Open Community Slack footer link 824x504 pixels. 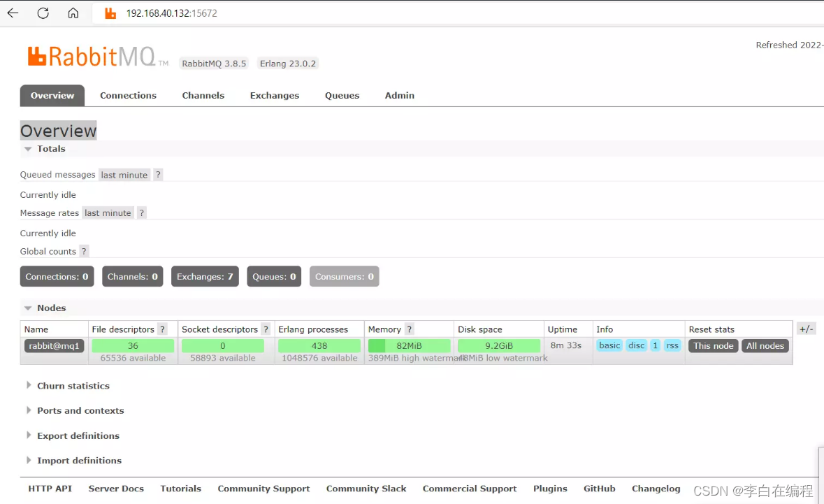coord(366,489)
